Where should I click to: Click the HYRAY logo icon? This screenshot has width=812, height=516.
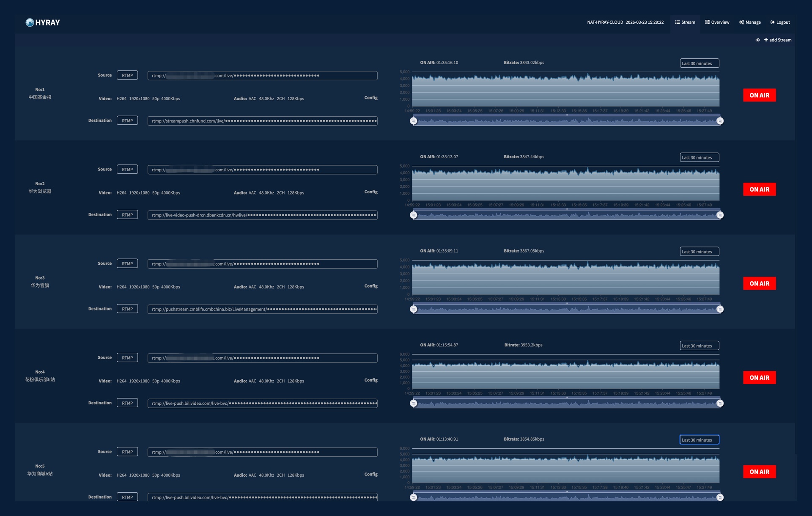point(30,22)
